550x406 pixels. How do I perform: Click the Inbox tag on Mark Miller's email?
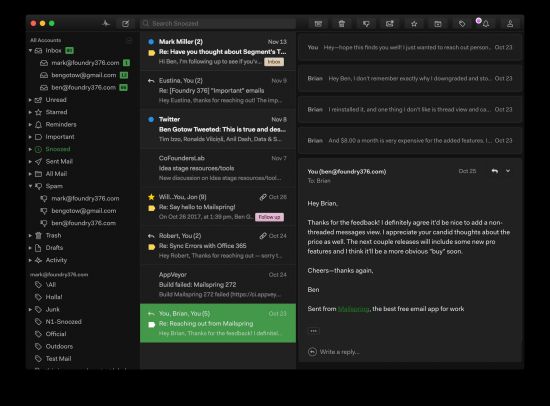coord(274,62)
